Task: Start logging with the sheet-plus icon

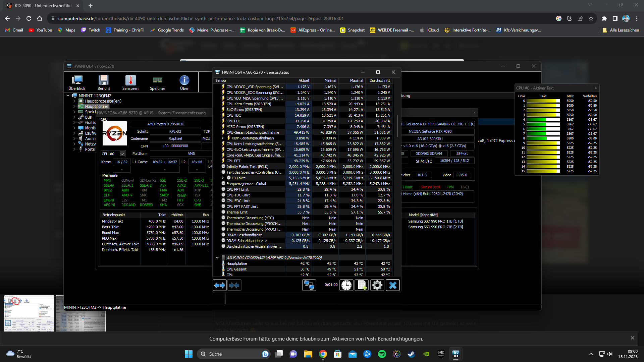Action: [362, 285]
